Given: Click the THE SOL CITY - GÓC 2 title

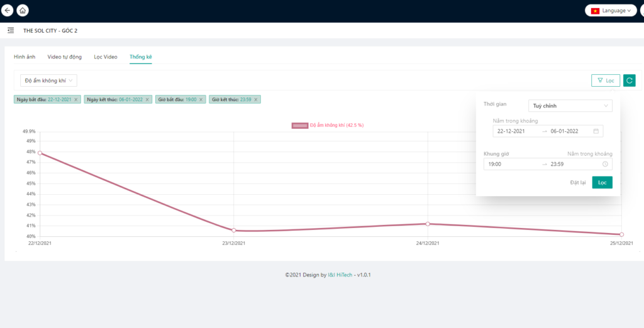Looking at the screenshot, I should pyautogui.click(x=50, y=31).
